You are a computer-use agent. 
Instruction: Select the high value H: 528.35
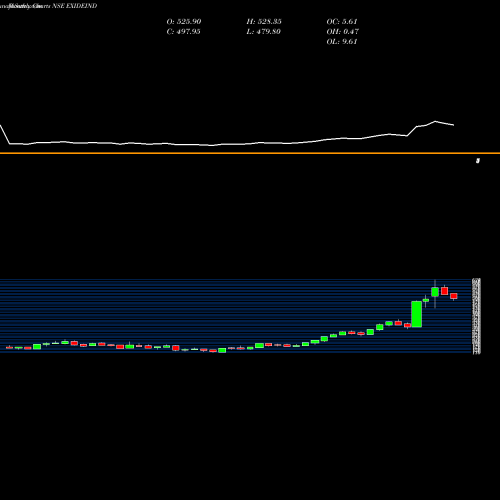pos(264,22)
